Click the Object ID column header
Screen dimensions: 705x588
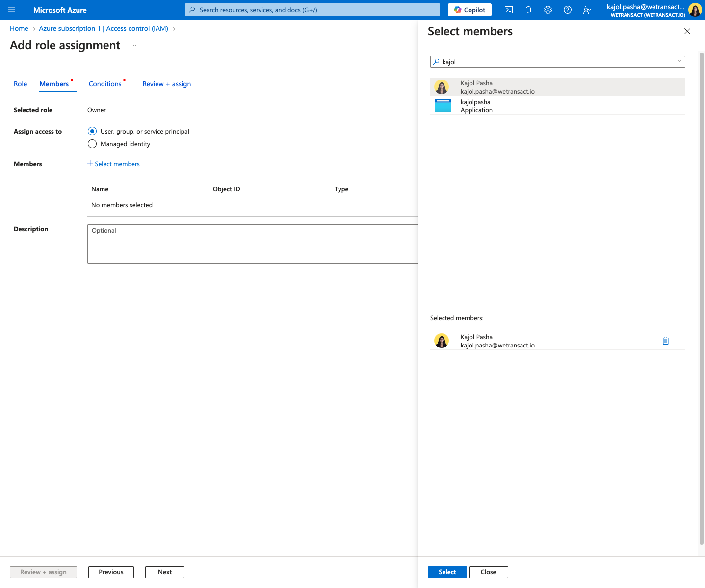pyautogui.click(x=227, y=189)
